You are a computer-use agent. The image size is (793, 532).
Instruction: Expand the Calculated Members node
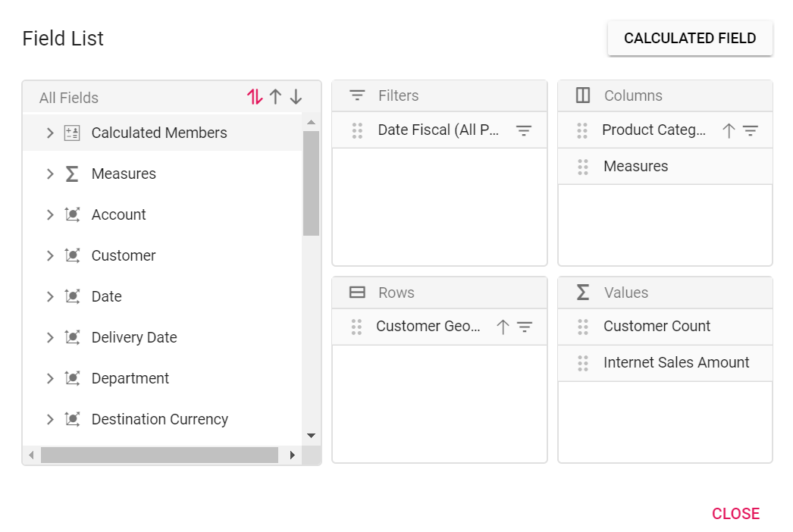click(49, 133)
